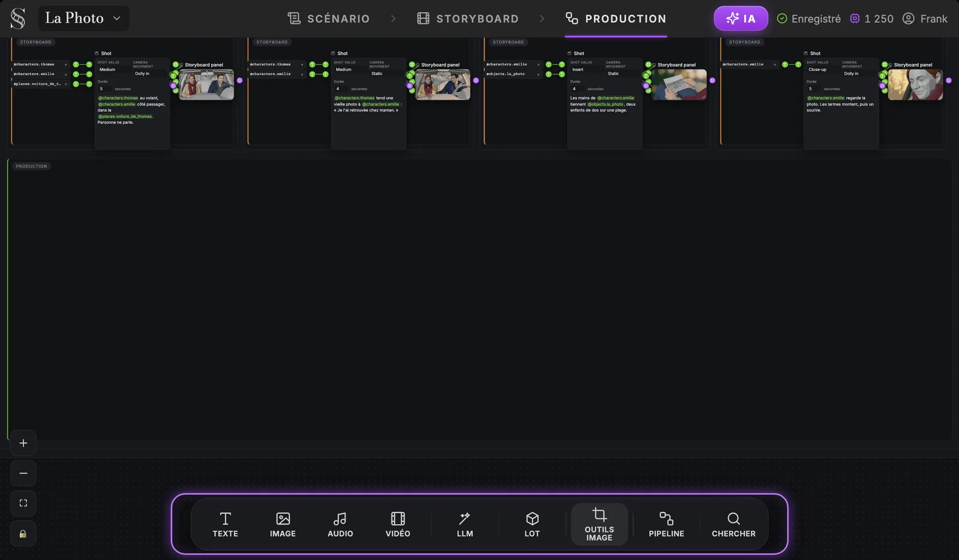Remove the @places.voiture_de_t chip
The height and width of the screenshot is (560, 959).
tap(66, 84)
